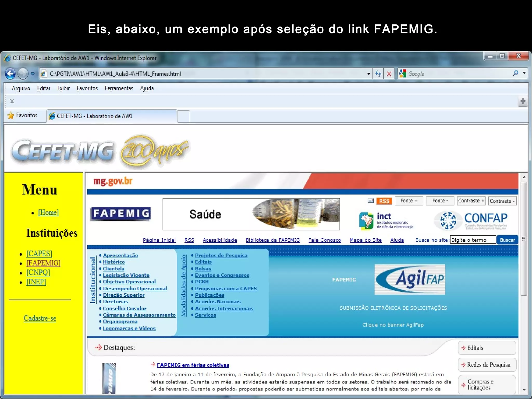
Task: Click the Google search provider icon
Action: click(402, 74)
